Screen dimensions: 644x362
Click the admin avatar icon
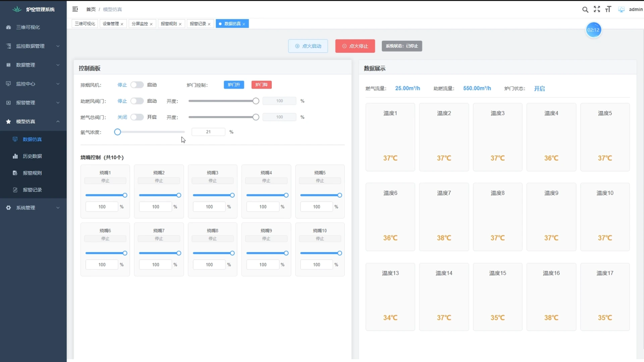point(621,9)
